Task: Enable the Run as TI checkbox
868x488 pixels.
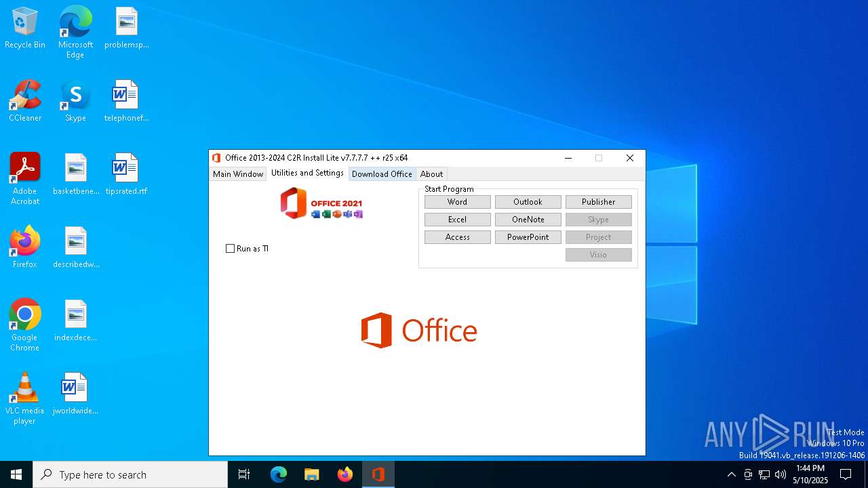Action: [x=230, y=249]
